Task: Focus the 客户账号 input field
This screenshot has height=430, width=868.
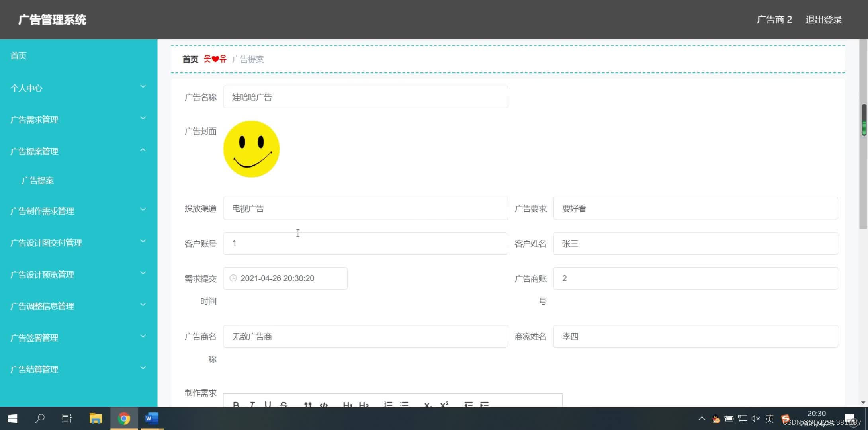Action: tap(365, 243)
